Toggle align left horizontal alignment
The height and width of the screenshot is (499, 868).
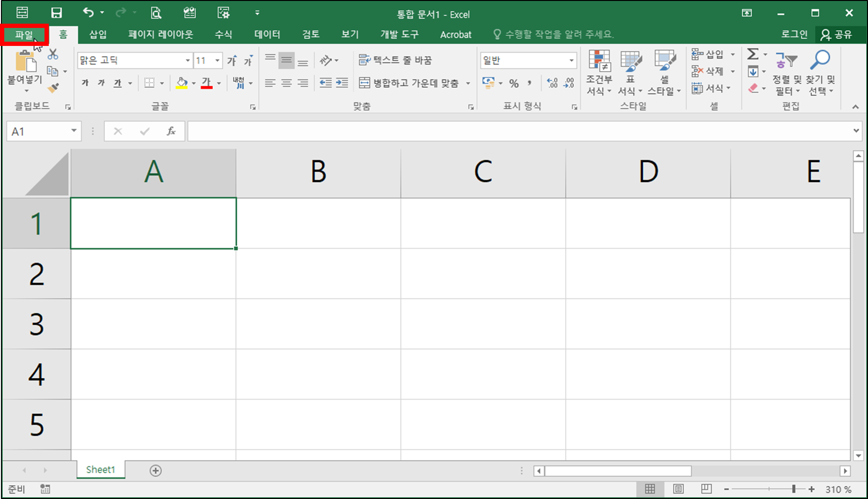270,83
